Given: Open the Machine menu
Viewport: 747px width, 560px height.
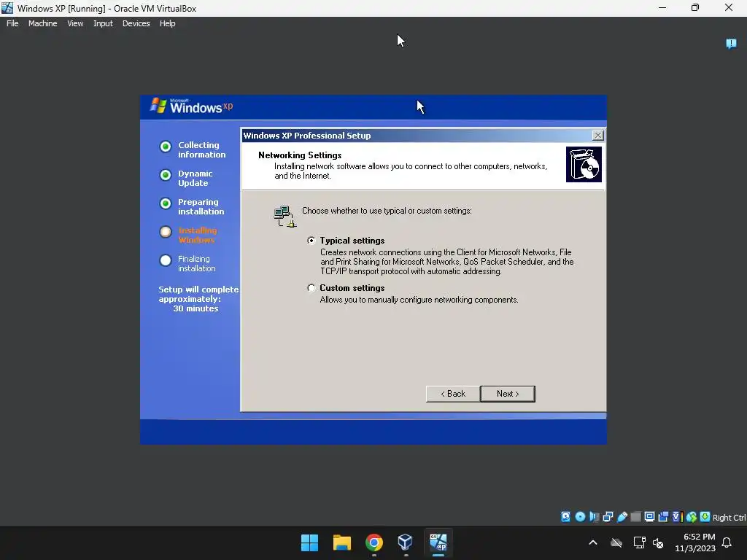Looking at the screenshot, I should (x=42, y=23).
